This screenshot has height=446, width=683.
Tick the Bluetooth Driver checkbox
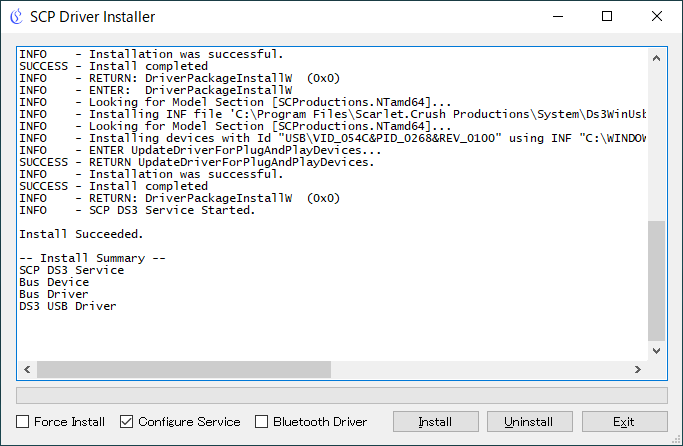pos(262,422)
